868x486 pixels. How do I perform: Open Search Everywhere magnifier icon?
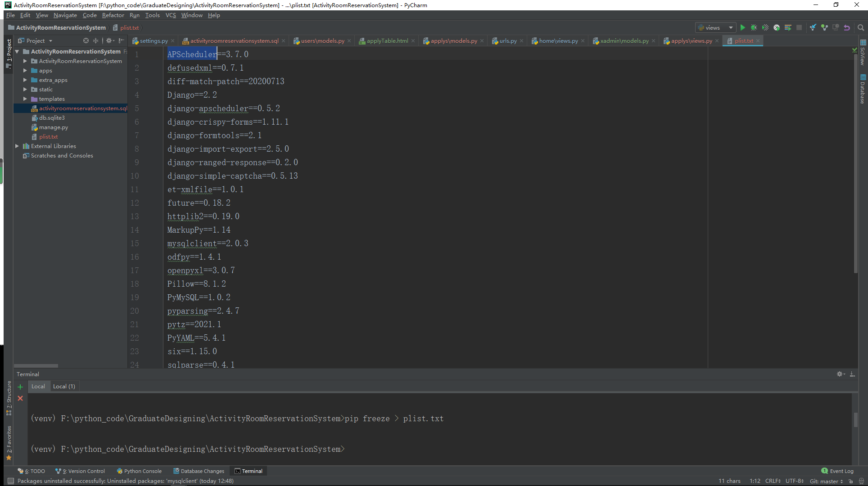click(861, 27)
